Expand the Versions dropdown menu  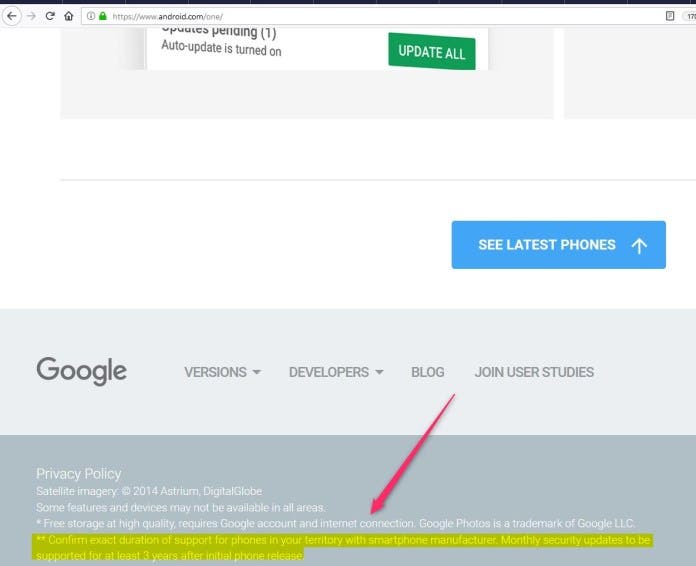[x=222, y=372]
